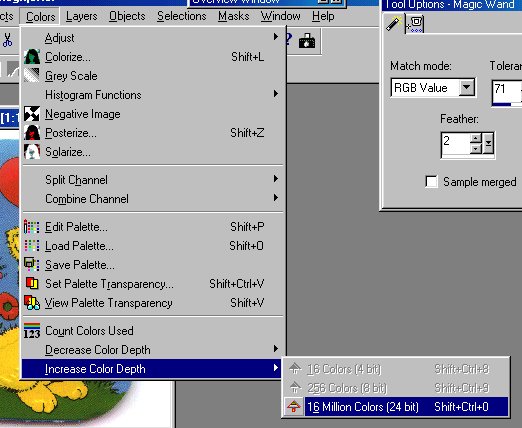Enable the Sample merged checkbox
The height and width of the screenshot is (428, 522).
[431, 182]
